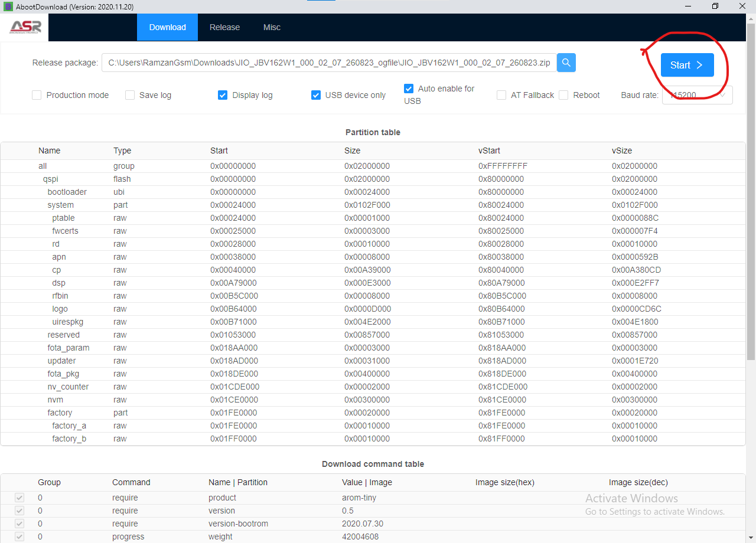756x543 pixels.
Task: Select the fota_pkg row in partition table
Action: tap(63, 374)
